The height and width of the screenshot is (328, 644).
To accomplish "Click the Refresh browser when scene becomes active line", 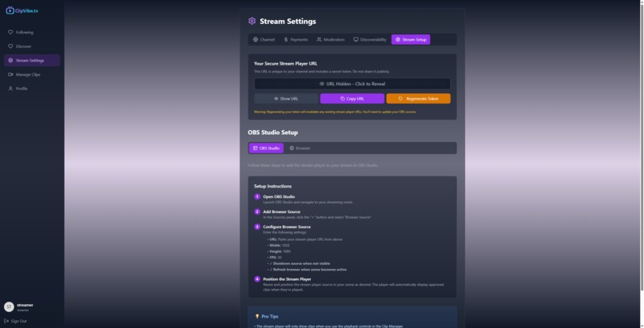I will click(308, 270).
